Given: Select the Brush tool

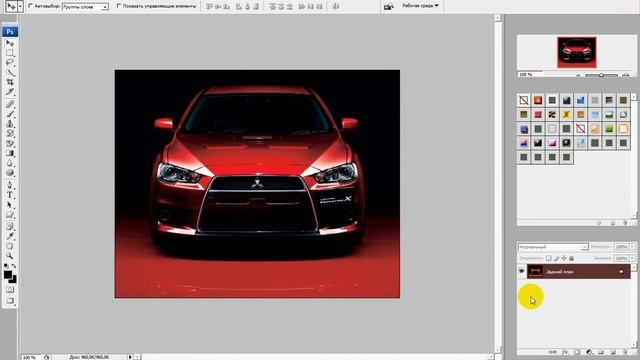Looking at the screenshot, I should point(10,114).
